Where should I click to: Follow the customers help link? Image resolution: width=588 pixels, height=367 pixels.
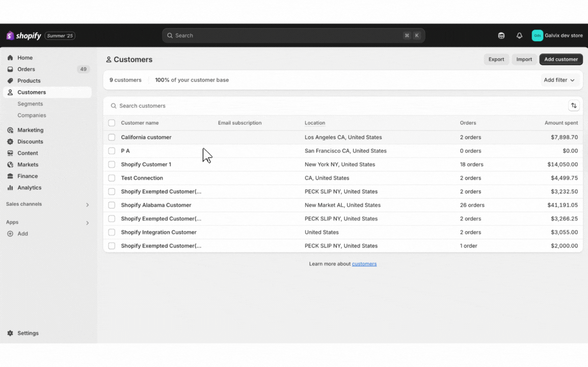364,264
